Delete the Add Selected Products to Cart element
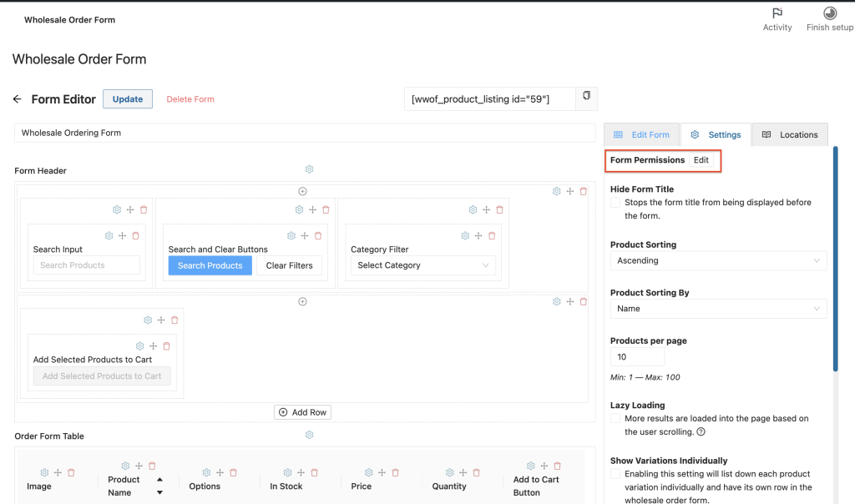 (166, 346)
